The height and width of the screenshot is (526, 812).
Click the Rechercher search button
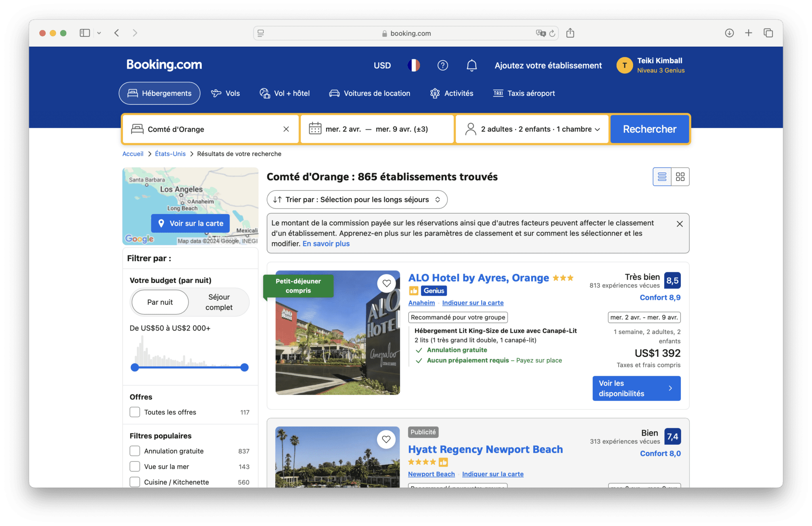click(649, 129)
